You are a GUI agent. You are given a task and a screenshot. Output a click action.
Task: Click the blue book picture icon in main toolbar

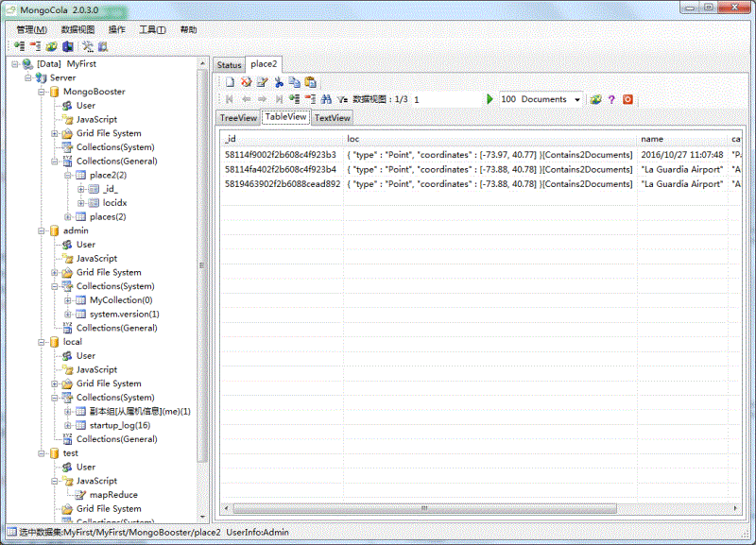(67, 46)
